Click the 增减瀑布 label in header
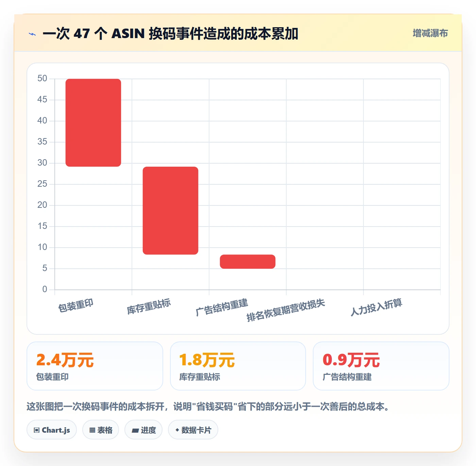The height and width of the screenshot is (466, 476). pyautogui.click(x=430, y=33)
